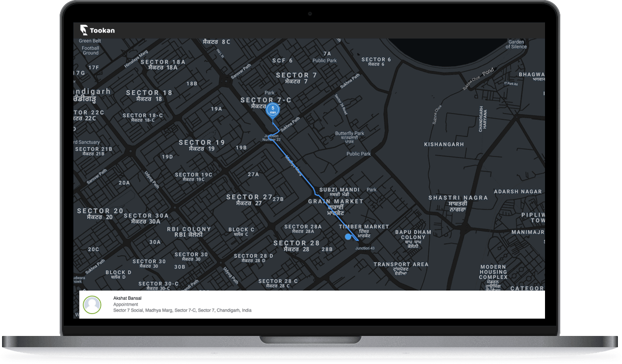Click the Garden of Silence map label
The width and height of the screenshot is (622, 364).
coord(516,44)
